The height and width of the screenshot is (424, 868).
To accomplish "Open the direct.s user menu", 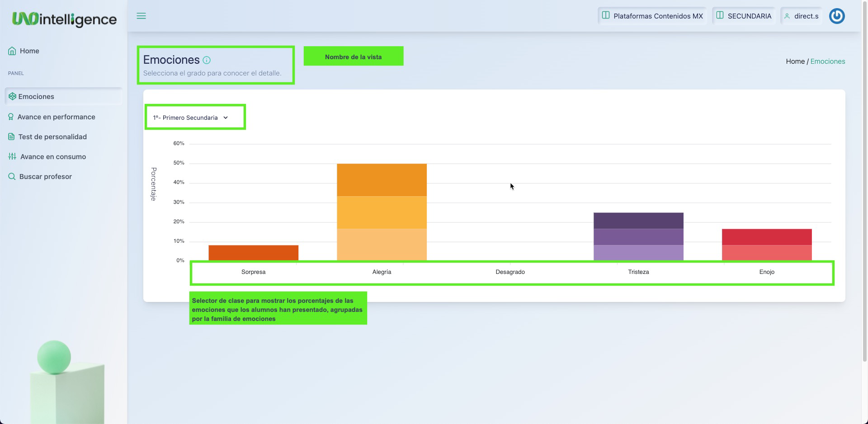I will pos(802,16).
